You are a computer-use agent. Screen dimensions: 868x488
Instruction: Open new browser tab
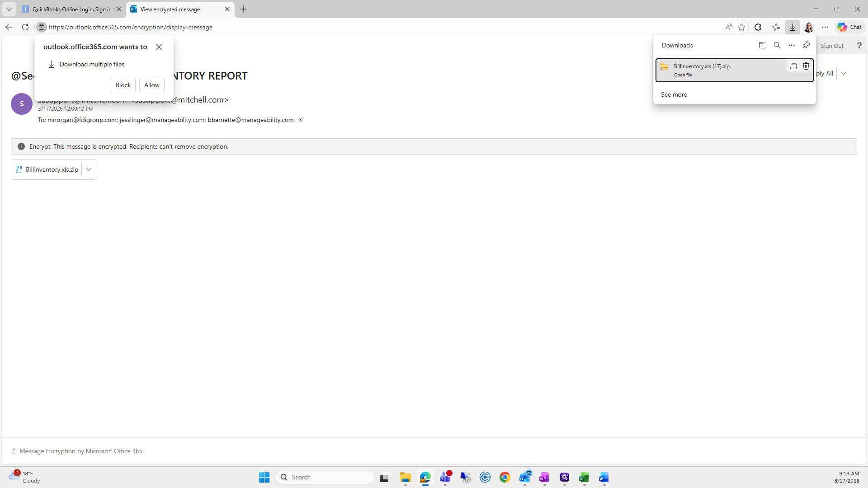[244, 9]
